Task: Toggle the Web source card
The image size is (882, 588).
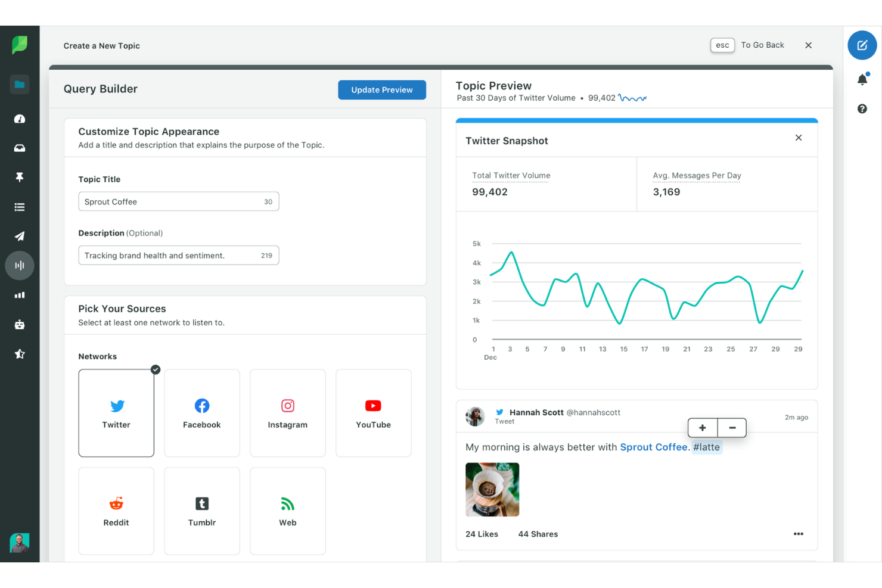Action: (288, 511)
